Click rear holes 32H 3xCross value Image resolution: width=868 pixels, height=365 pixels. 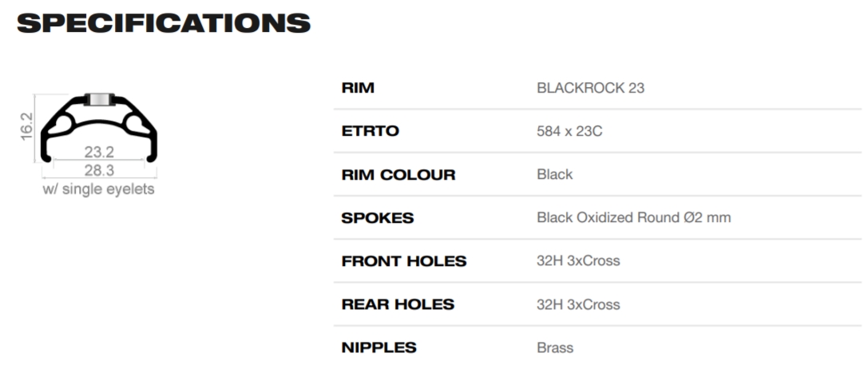(578, 304)
